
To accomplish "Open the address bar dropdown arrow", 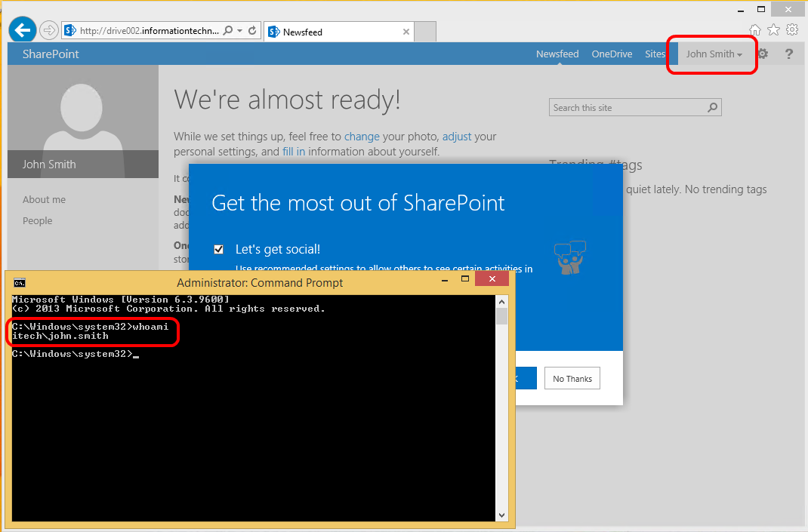I will pos(239,30).
